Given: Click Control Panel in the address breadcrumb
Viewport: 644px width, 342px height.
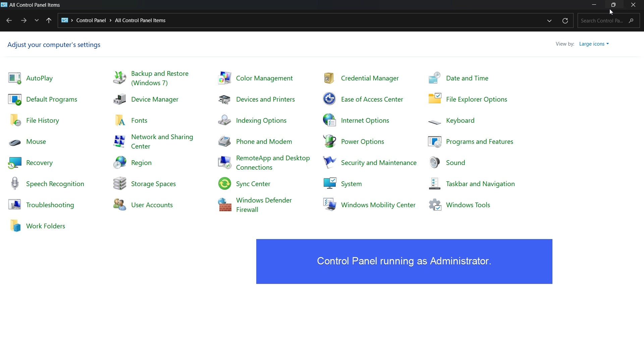Looking at the screenshot, I should pos(91,21).
